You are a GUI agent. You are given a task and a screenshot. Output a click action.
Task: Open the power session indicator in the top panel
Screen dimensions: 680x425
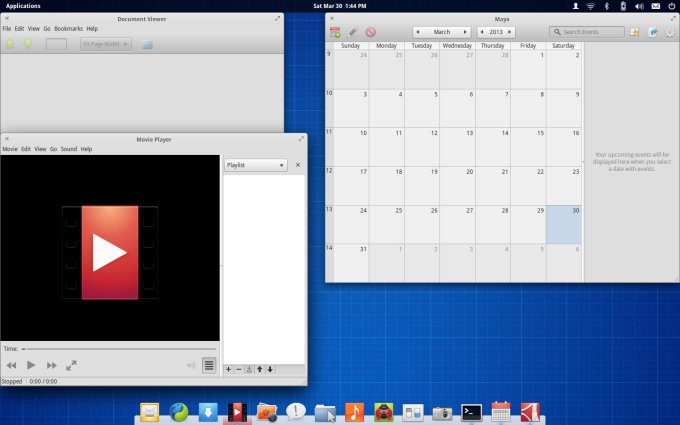672,6
